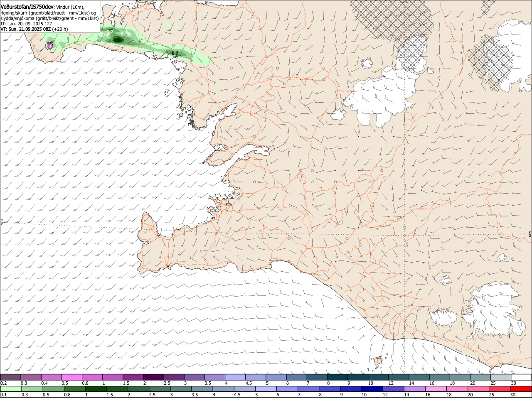The width and height of the screenshot is (532, 398).
Task: Click the 20W longitude label
Action: tap(405, 2)
